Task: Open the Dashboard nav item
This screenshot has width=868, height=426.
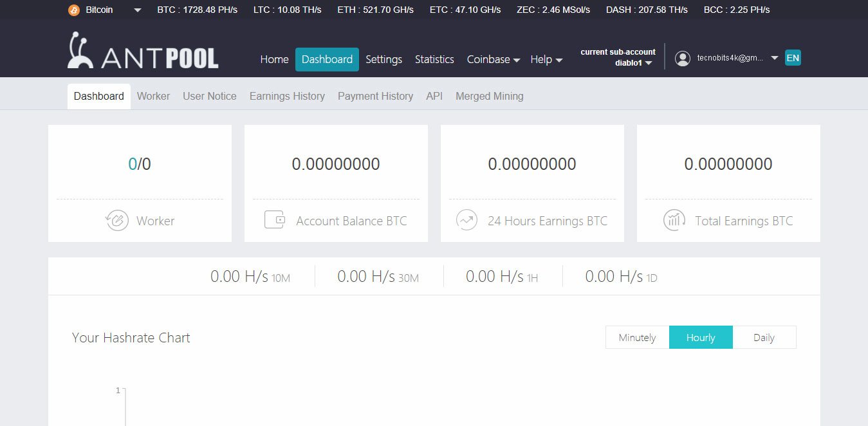Action: coord(327,59)
